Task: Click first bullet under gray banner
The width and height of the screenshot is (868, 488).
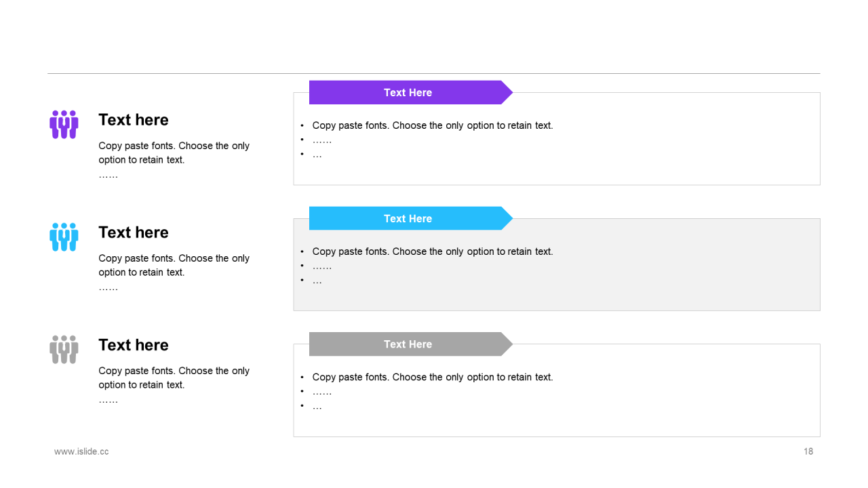Action: (433, 377)
